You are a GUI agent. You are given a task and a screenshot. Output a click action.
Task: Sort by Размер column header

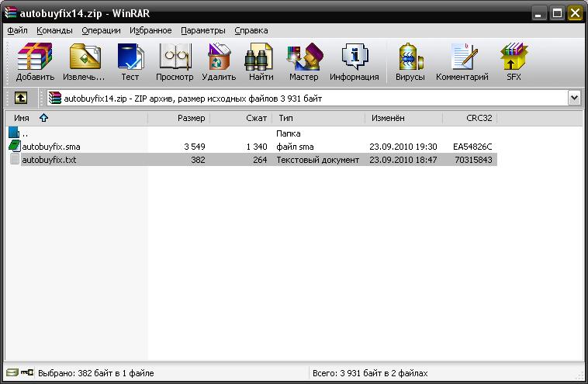[x=179, y=118]
